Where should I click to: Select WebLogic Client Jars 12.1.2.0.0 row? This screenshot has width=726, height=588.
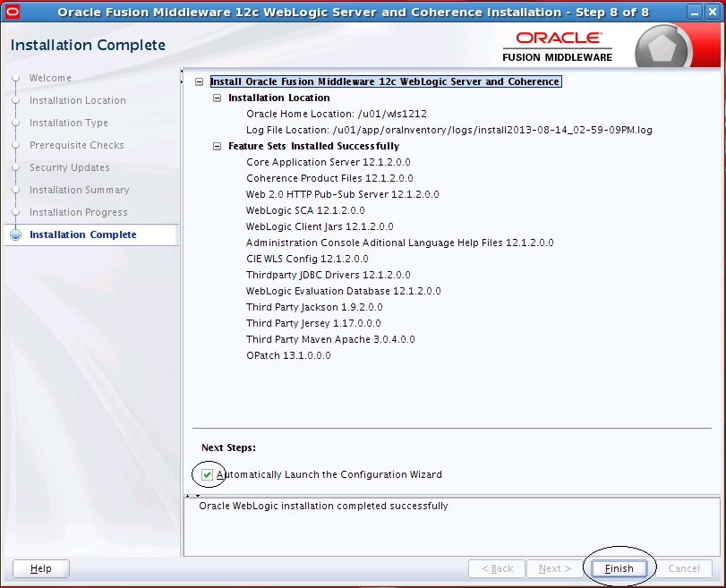coord(320,226)
